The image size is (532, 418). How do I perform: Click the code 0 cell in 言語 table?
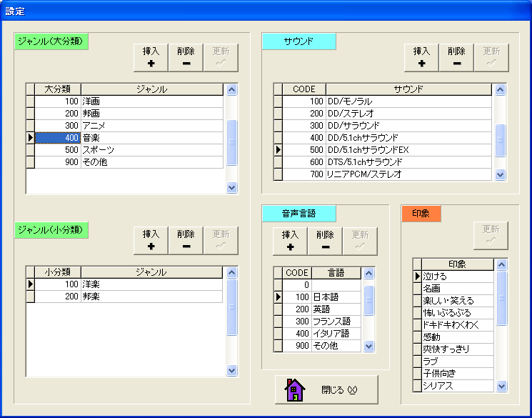[297, 285]
